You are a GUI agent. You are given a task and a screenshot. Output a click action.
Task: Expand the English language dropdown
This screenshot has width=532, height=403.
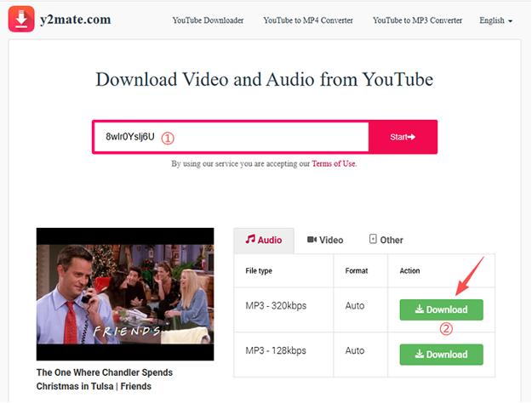click(x=495, y=20)
